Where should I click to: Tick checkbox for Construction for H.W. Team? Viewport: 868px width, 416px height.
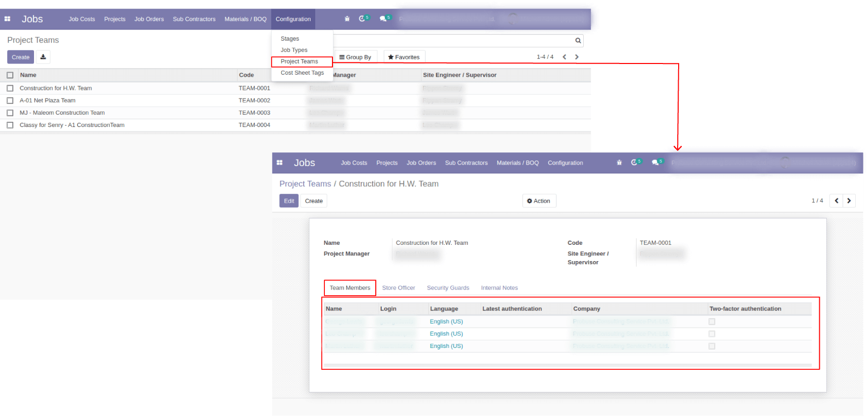pyautogui.click(x=10, y=88)
